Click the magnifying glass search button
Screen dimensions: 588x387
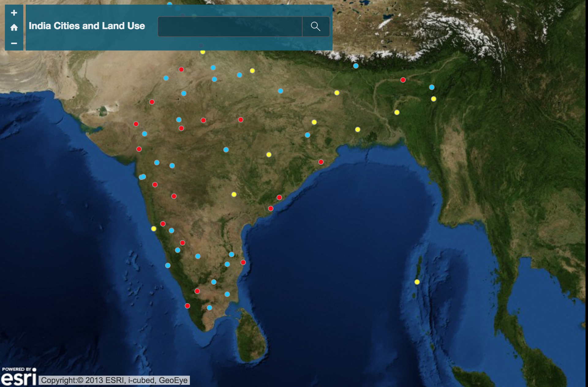click(x=315, y=27)
